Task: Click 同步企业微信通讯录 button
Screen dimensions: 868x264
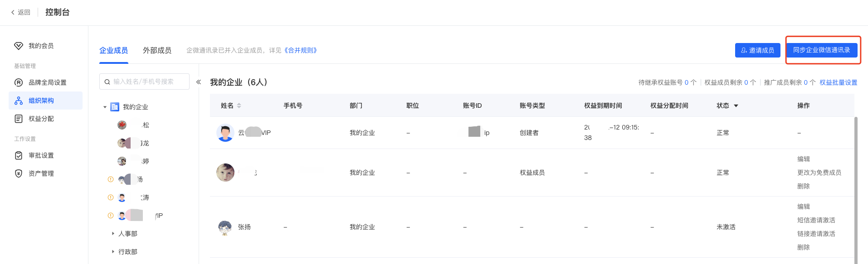Action: (x=821, y=50)
